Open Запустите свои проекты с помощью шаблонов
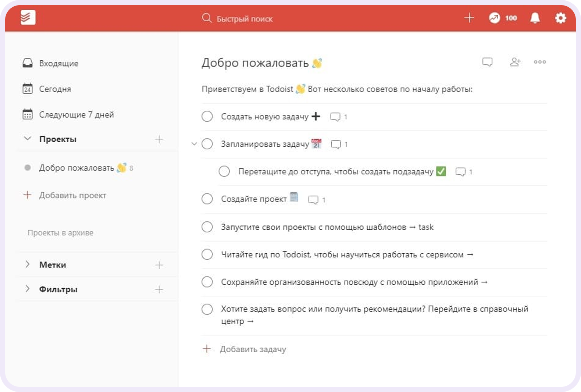 coord(327,227)
